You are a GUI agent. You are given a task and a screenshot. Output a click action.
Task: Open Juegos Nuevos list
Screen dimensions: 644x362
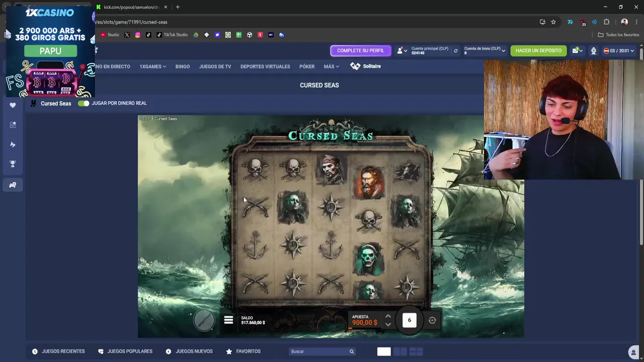[189, 351]
